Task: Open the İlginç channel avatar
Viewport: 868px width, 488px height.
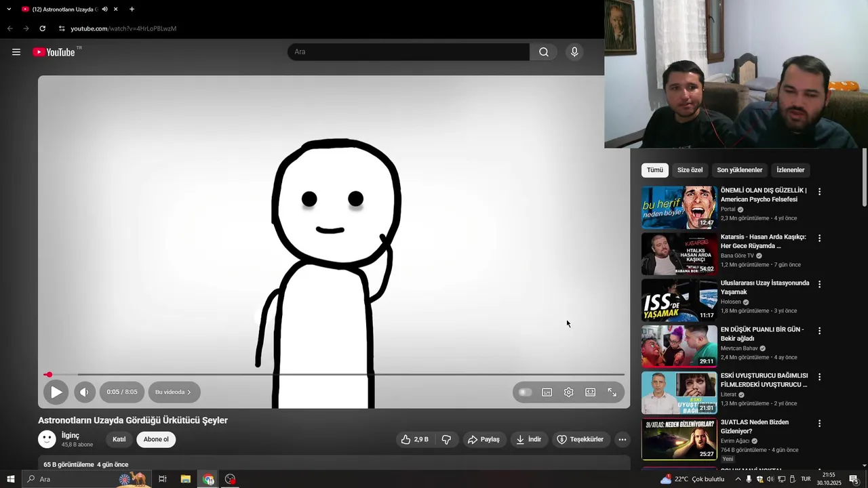Action: (47, 439)
